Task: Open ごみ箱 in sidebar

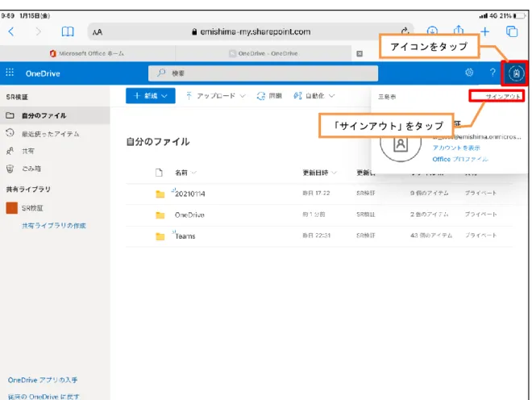Action: point(55,169)
